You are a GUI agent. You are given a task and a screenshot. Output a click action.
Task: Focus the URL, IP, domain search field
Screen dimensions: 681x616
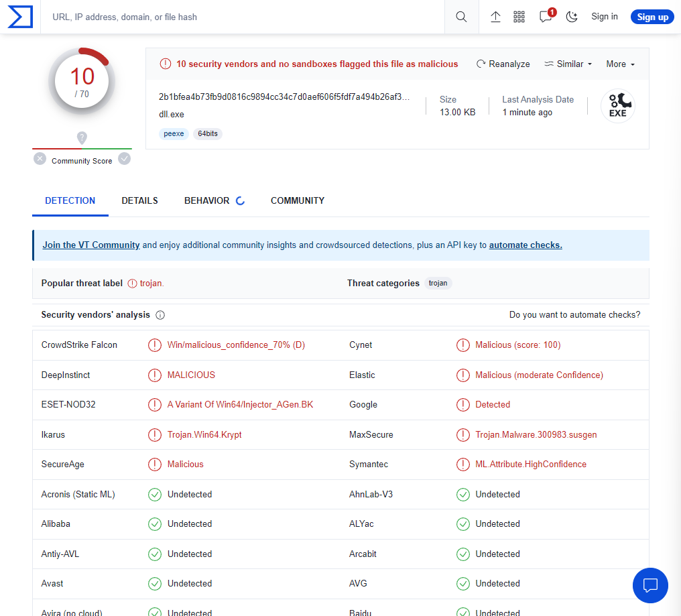tap(243, 17)
